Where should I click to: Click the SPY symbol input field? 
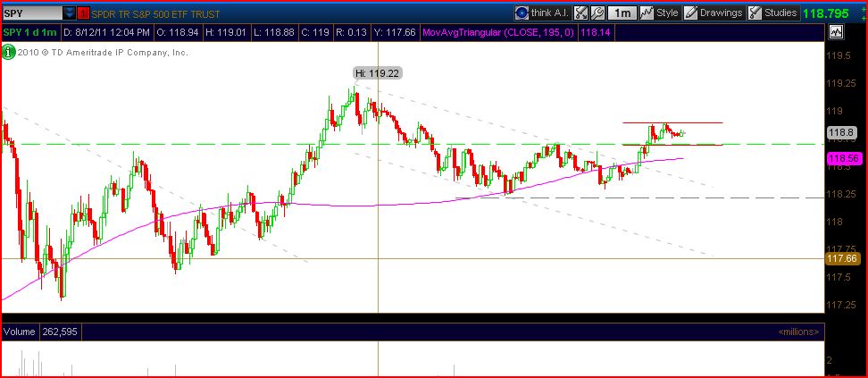[x=31, y=13]
